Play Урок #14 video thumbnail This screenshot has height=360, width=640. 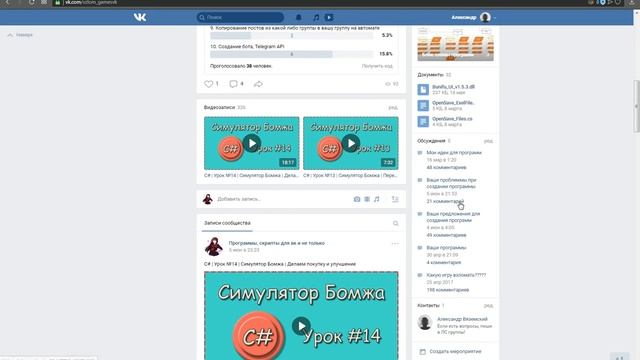[251, 143]
